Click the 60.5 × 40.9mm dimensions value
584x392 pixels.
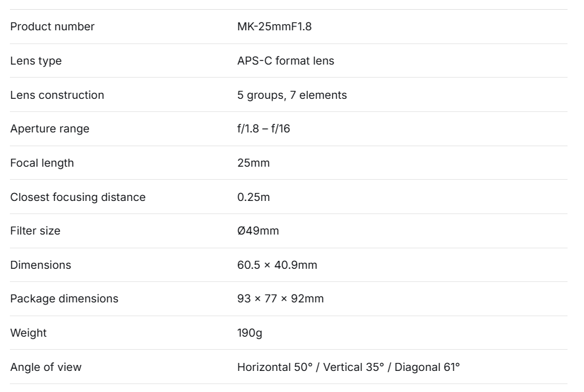(277, 266)
